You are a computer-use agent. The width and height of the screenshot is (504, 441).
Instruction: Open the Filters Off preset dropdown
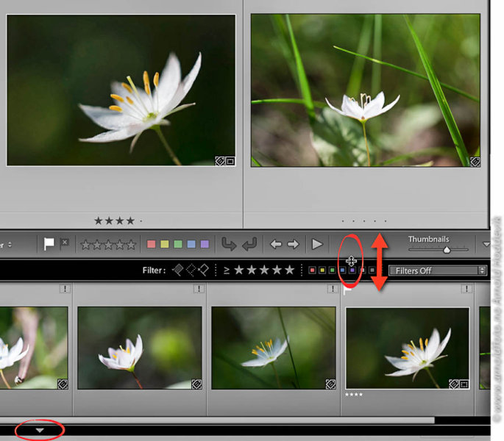[438, 270]
